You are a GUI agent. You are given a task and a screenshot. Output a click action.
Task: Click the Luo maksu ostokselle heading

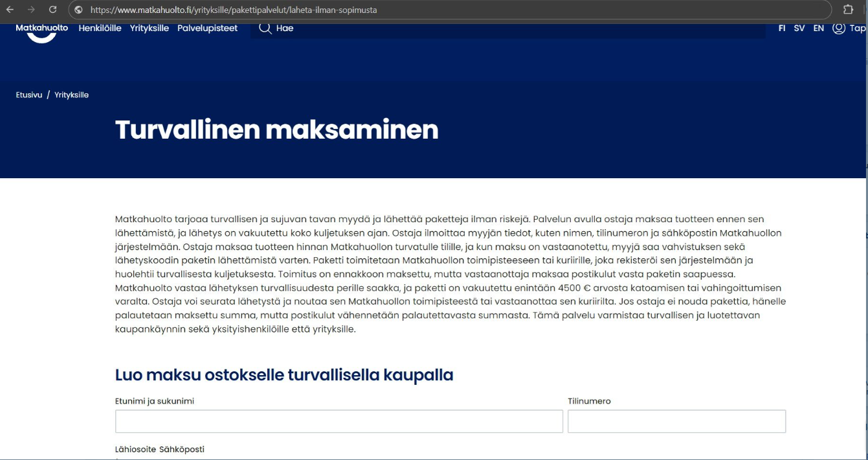coord(284,375)
